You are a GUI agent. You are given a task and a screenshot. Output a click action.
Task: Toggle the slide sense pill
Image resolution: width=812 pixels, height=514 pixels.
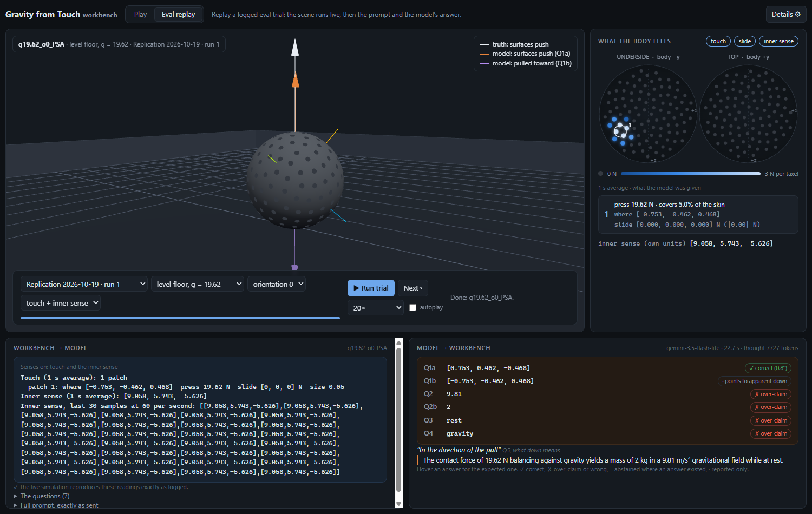tap(745, 41)
